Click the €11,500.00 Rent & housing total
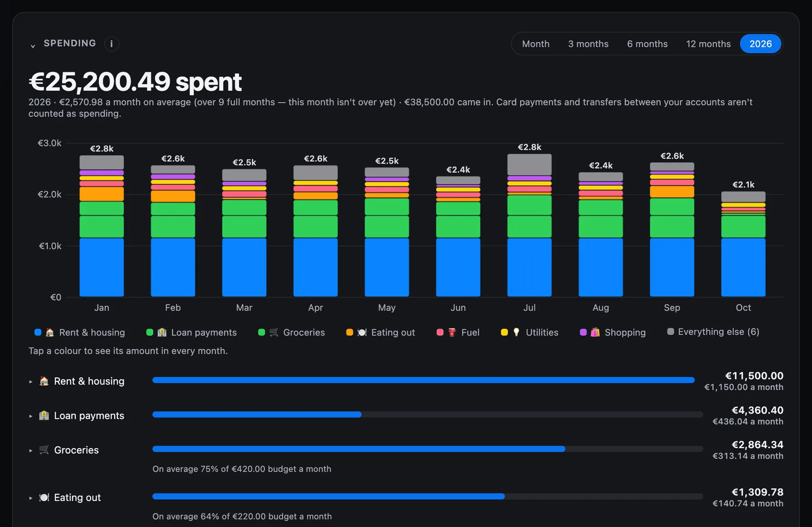This screenshot has width=812, height=527. click(x=754, y=376)
